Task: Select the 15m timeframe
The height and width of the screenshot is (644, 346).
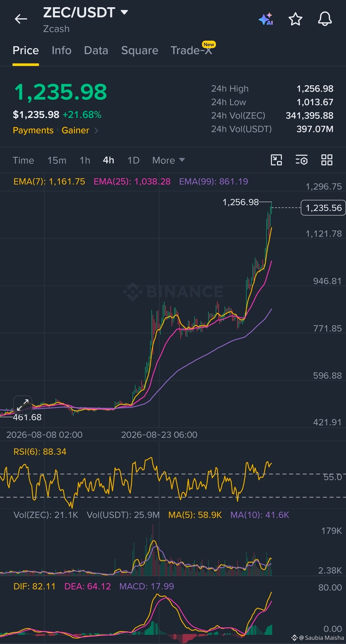Action: (57, 160)
